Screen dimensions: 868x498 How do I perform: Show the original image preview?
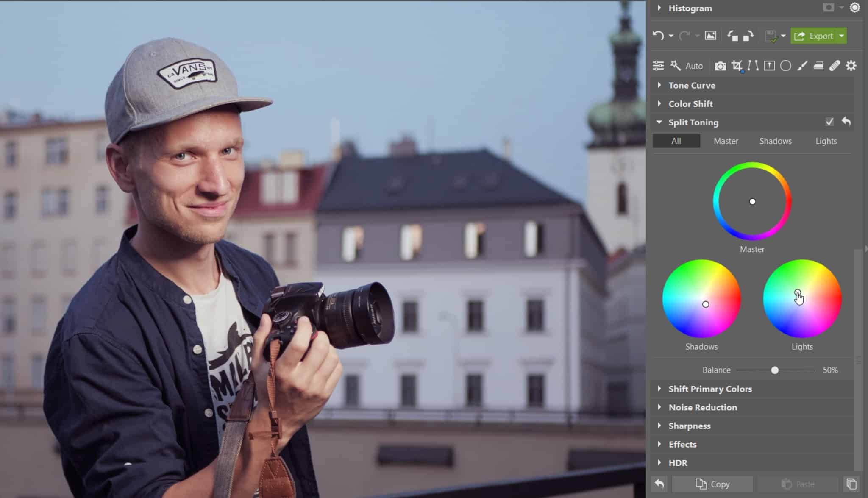711,36
